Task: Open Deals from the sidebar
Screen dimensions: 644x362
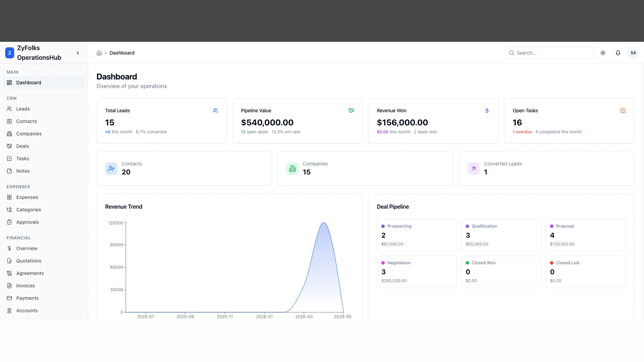Action: coord(44,146)
